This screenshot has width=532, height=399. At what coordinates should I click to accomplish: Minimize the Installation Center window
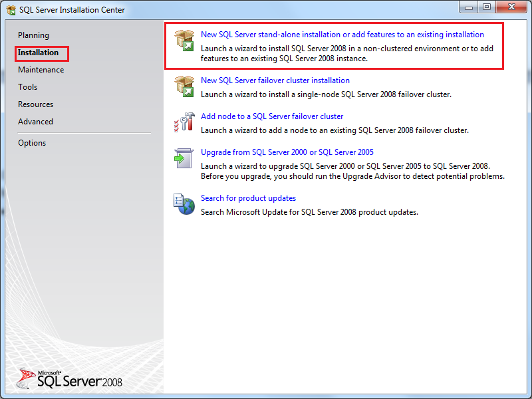(469, 7)
